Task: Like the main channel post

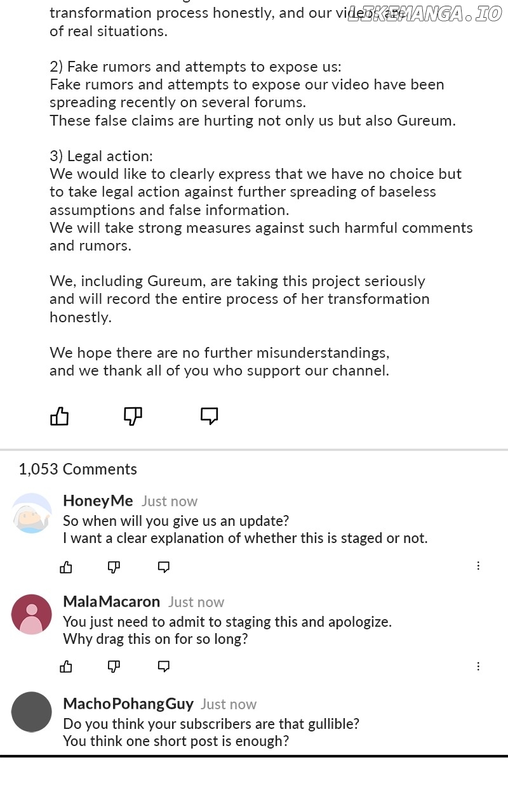Action: pos(59,416)
